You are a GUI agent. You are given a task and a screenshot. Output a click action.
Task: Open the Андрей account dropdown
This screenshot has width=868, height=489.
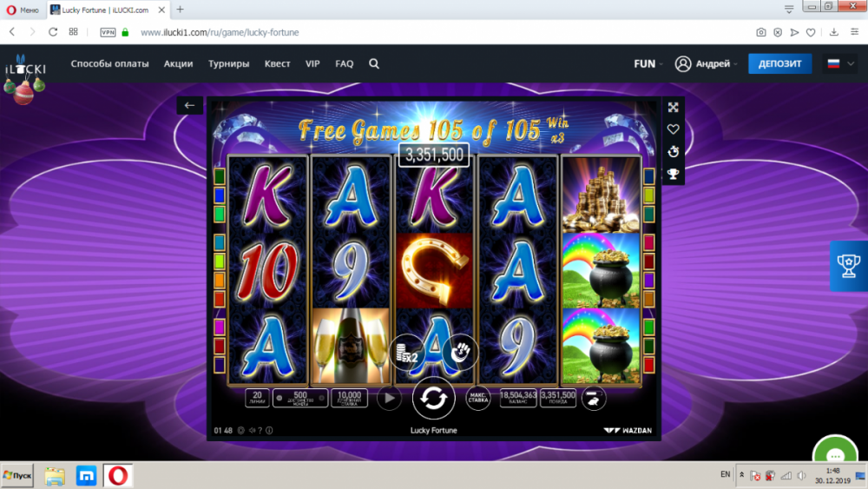(707, 63)
